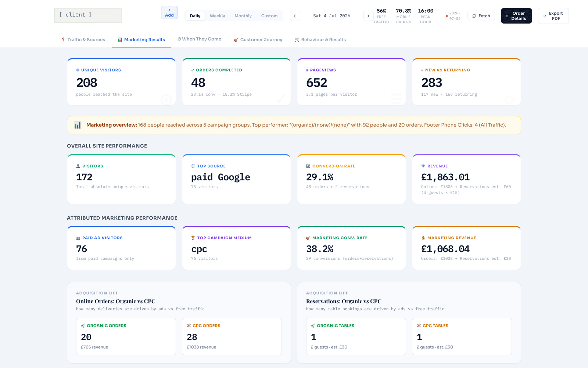
Task: Go to the previous day with left chevron
Action: 295,16
